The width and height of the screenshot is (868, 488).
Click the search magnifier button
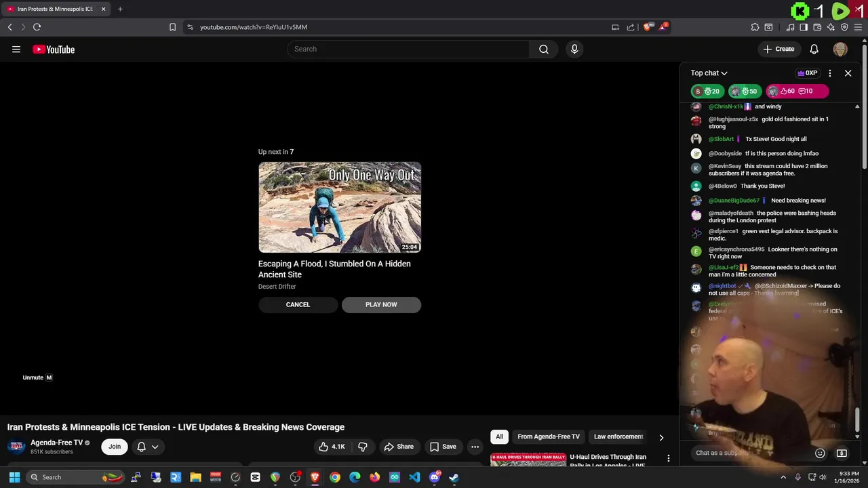tap(544, 49)
